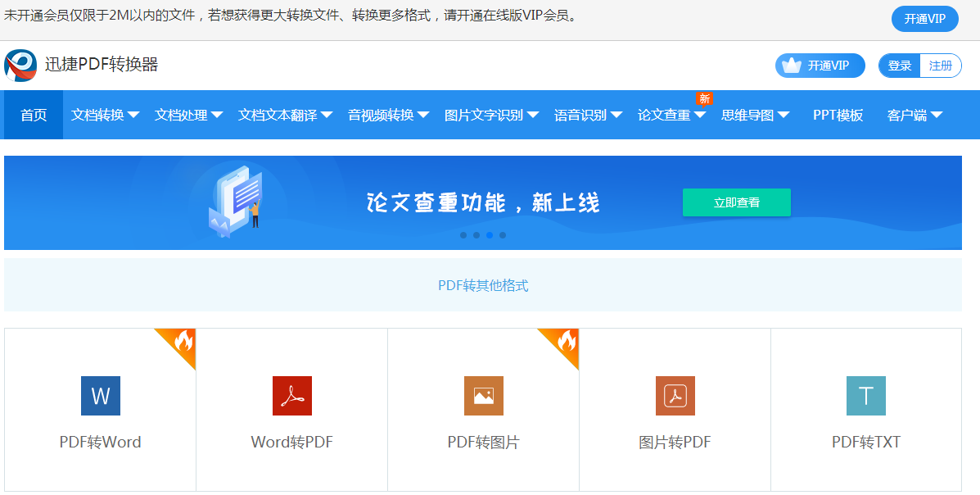The image size is (980, 495).
Task: Click the 立即查看 banner button
Action: click(736, 200)
